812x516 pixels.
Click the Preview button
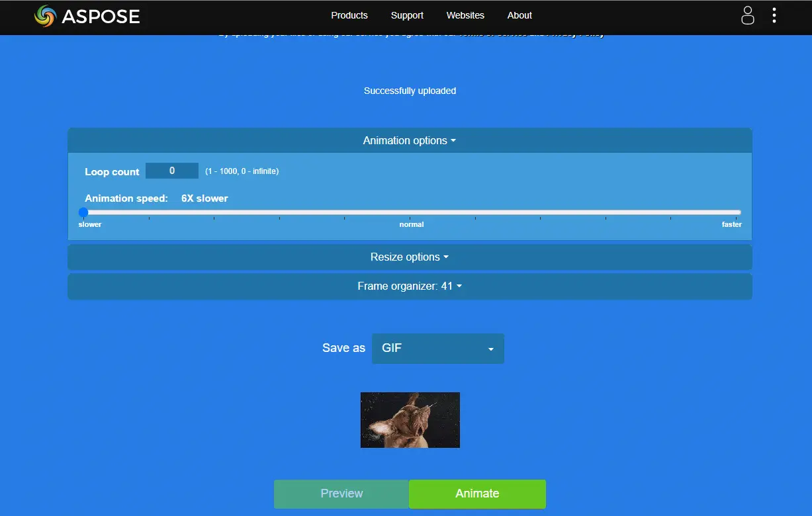[x=341, y=494]
